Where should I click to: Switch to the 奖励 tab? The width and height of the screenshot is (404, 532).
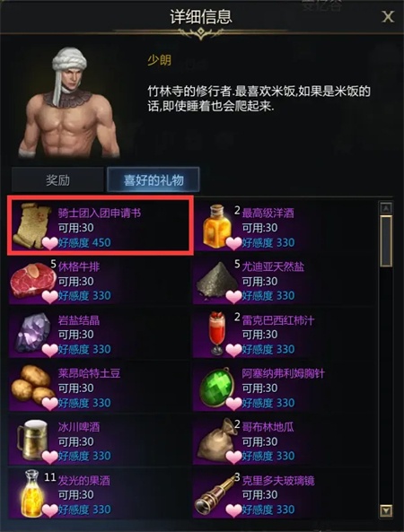tap(57, 179)
